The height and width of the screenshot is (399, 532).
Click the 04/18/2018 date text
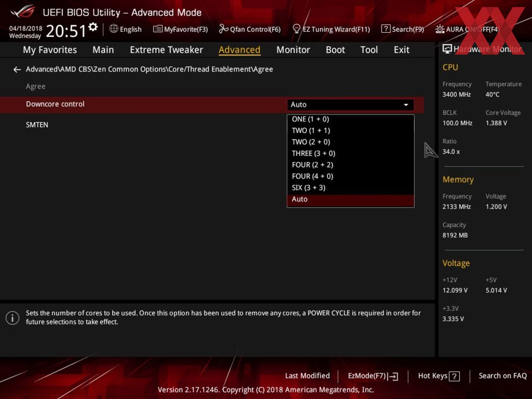tap(26, 29)
